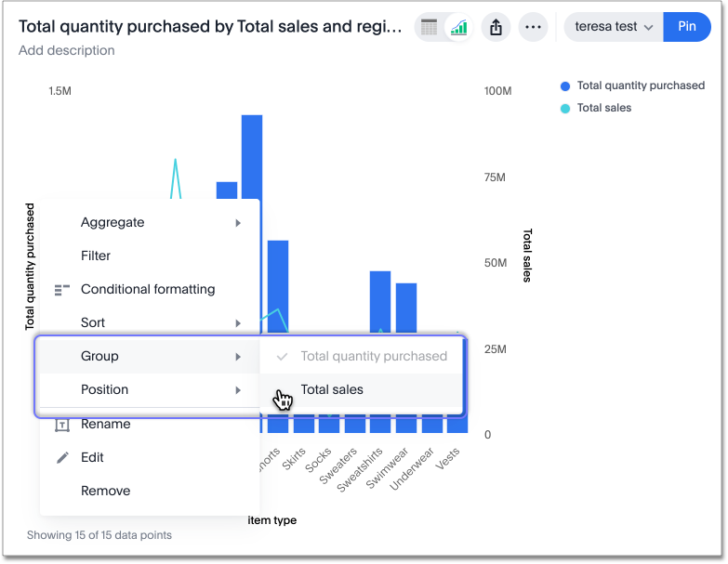Toggle Total quantity purchased legend item
This screenshot has height=564, width=728.
point(640,85)
